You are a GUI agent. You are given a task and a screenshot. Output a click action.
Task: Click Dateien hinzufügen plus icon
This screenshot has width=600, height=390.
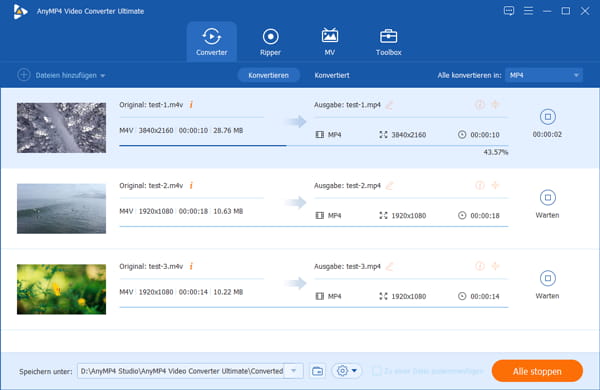point(24,75)
